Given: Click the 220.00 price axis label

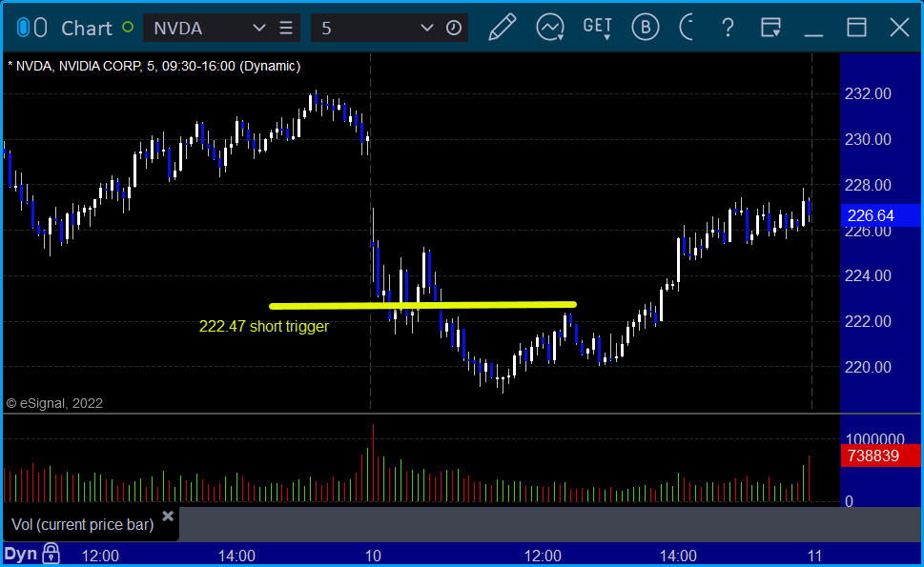Looking at the screenshot, I should (x=868, y=368).
